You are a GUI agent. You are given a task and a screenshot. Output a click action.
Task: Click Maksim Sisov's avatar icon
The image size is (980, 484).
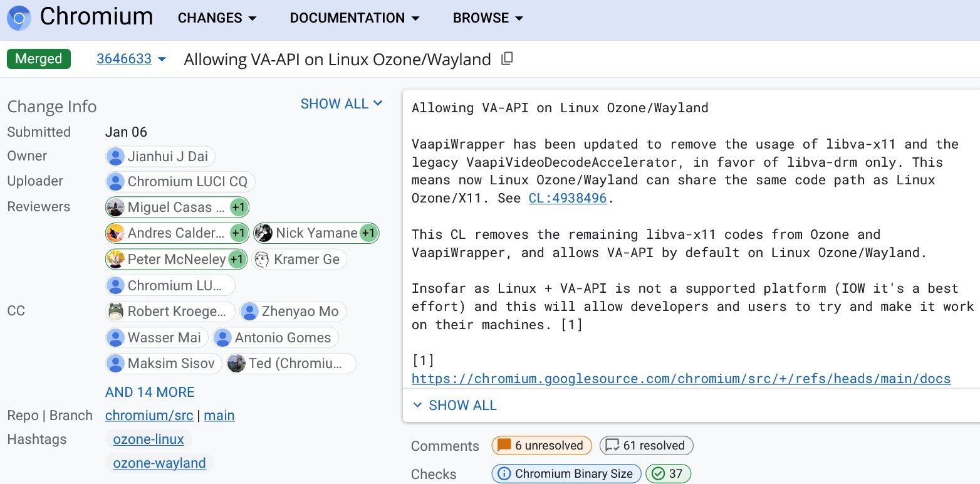(115, 364)
